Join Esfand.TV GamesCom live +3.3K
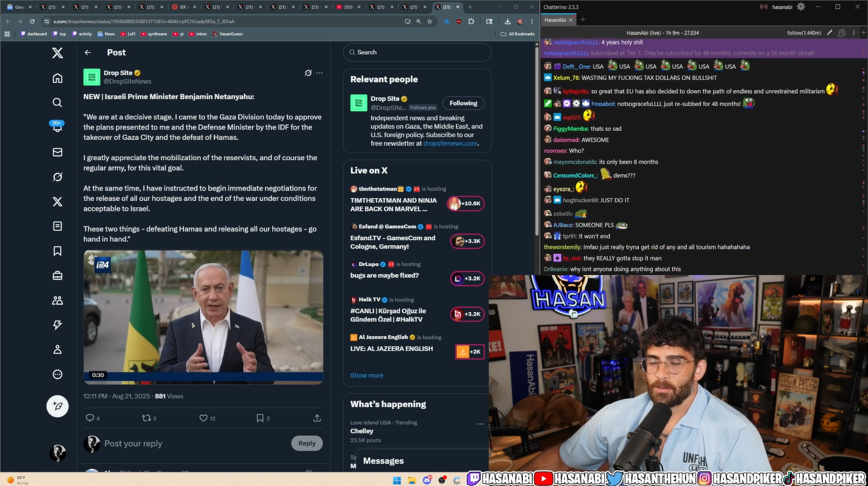This screenshot has height=486, width=868. tap(468, 241)
